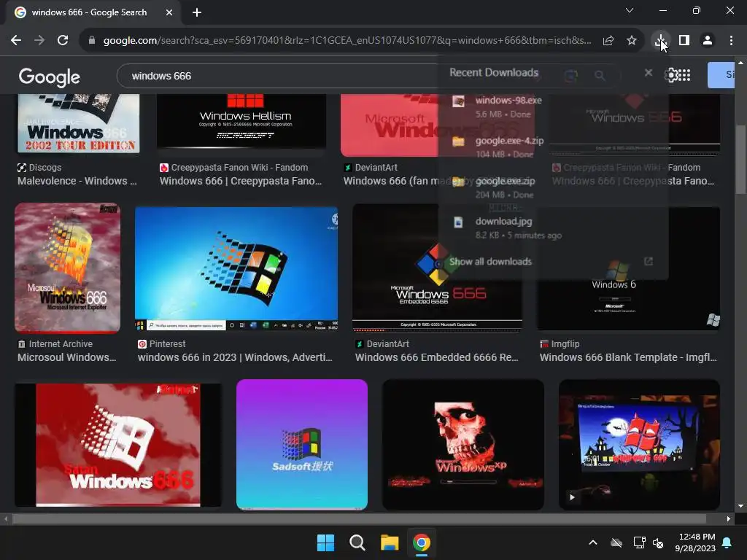This screenshot has width=747, height=560.
Task: Click the vertical scrollbar thumb
Action: coord(740,160)
